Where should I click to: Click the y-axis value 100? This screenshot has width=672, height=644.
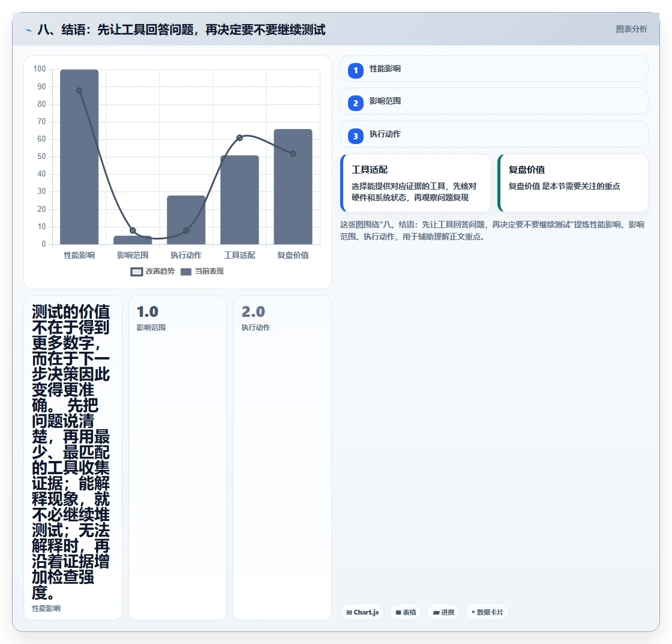(x=40, y=69)
